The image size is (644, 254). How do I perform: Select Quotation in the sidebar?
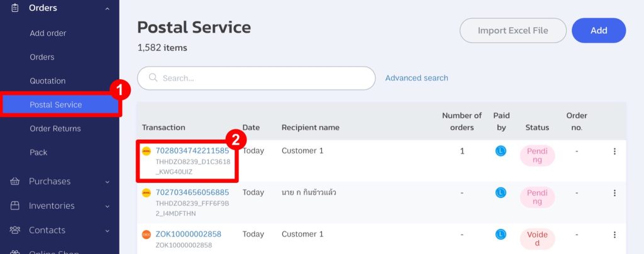[x=47, y=81]
